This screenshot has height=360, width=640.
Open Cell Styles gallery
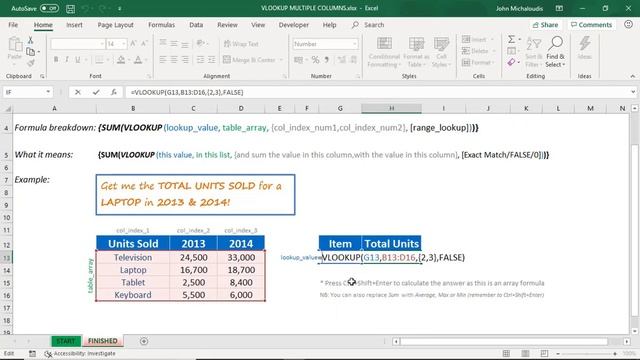[441, 52]
